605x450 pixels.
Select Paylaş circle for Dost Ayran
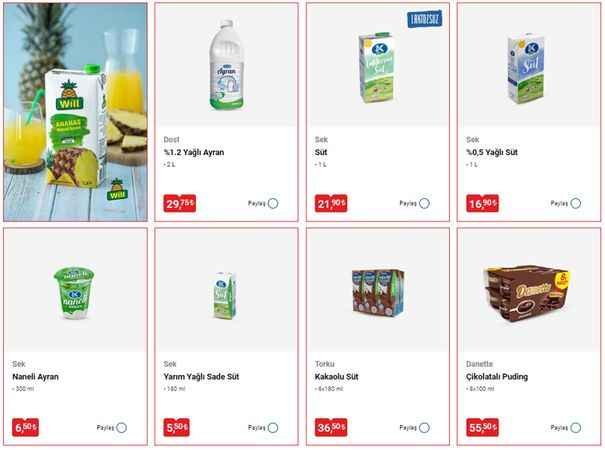[273, 203]
